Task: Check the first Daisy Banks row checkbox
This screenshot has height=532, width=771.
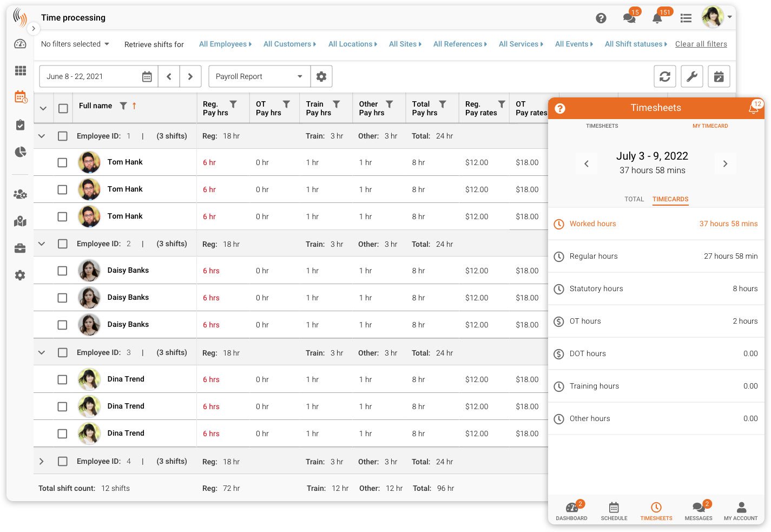Action: [x=62, y=271]
